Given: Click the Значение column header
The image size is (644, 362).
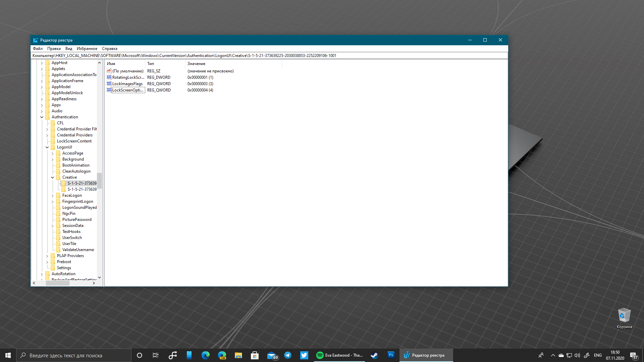Looking at the screenshot, I should point(233,64).
